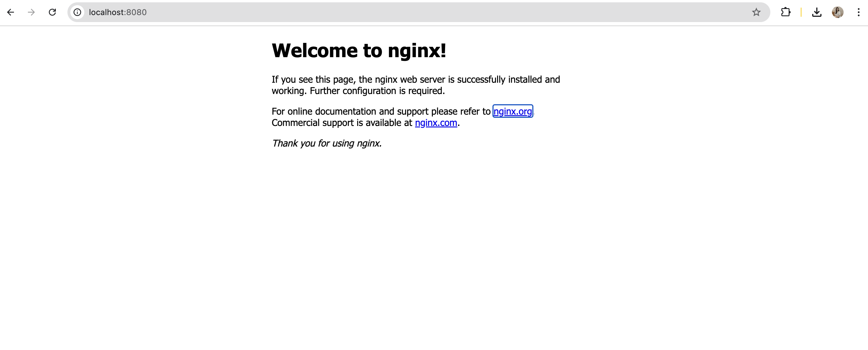
Task: Click the "Thank you for using nginx." text
Action: point(326,143)
